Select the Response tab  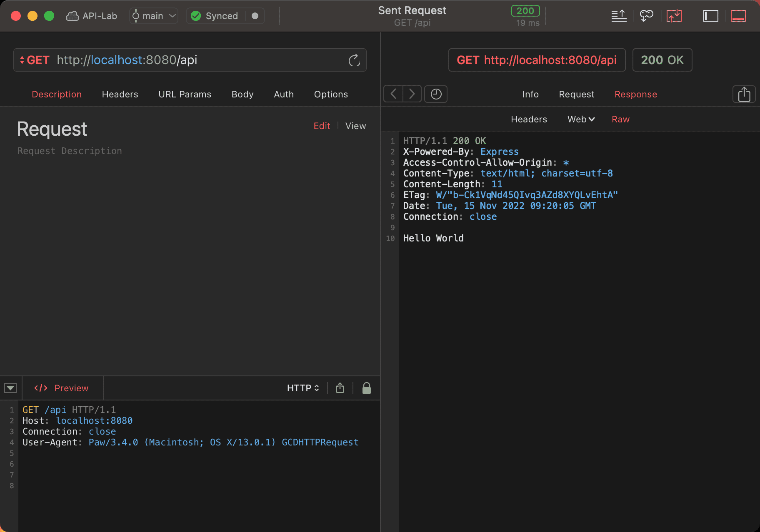636,94
